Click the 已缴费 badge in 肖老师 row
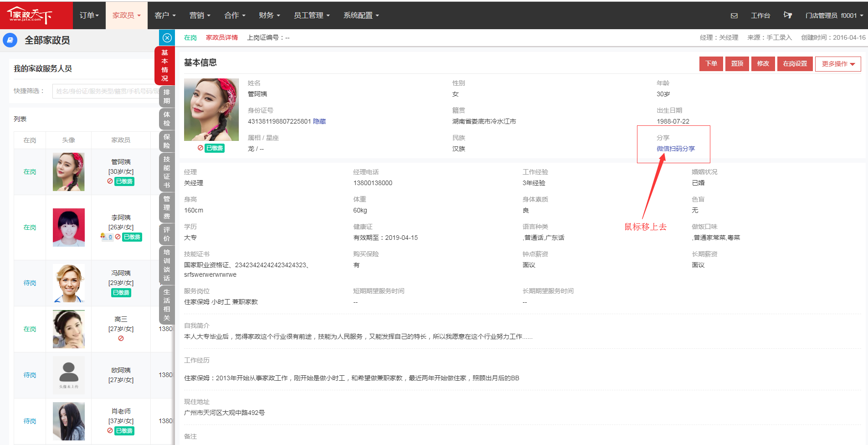Viewport: 868px width, 445px height. pos(124,431)
